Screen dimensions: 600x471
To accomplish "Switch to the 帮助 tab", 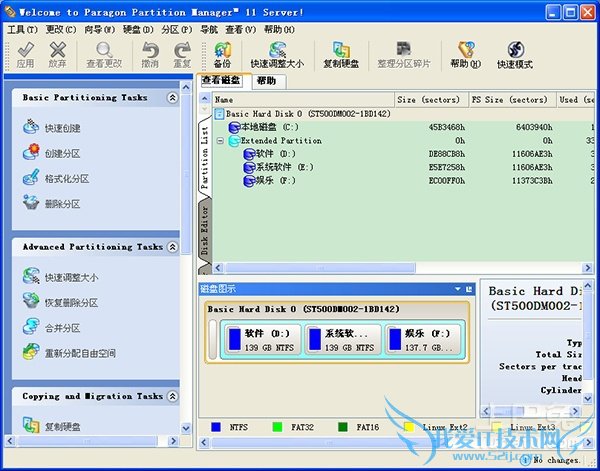I will (266, 80).
